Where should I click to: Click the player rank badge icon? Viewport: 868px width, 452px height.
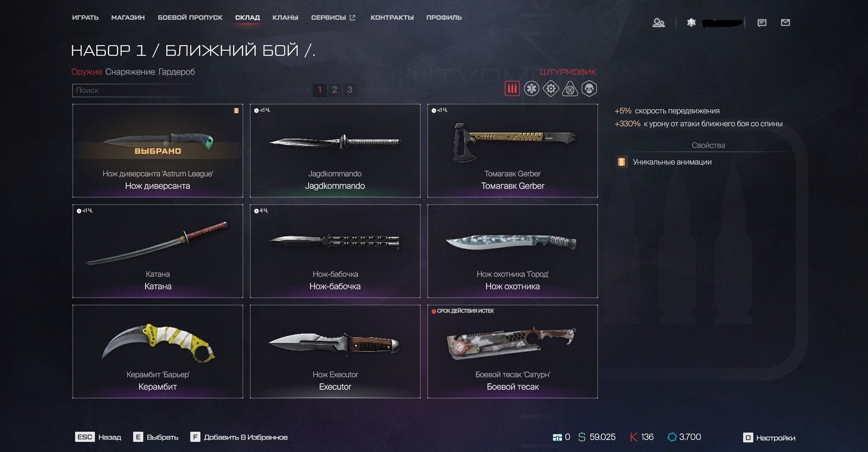coord(691,23)
